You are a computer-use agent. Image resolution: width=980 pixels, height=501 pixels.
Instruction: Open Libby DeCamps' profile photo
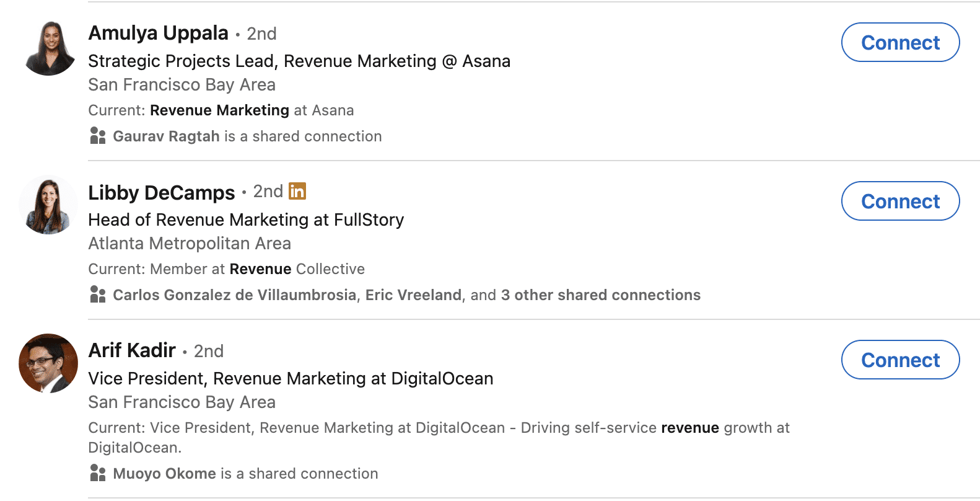click(49, 205)
